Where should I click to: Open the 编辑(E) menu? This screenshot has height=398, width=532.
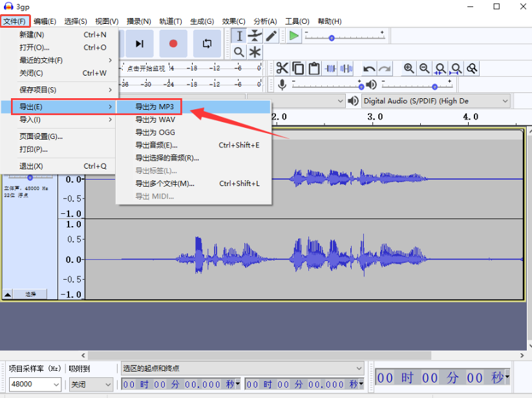pos(45,21)
